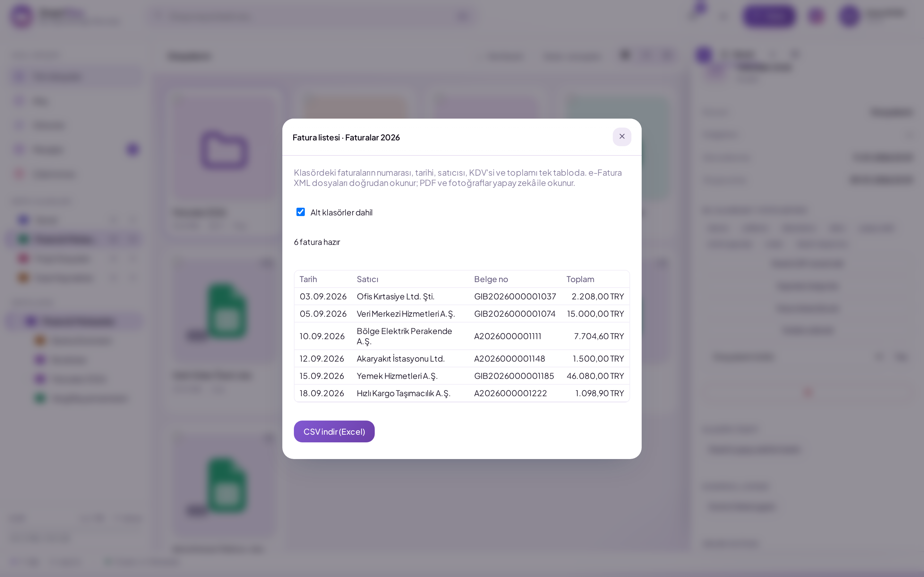
Task: Click the Belge no column header
Action: tap(491, 279)
